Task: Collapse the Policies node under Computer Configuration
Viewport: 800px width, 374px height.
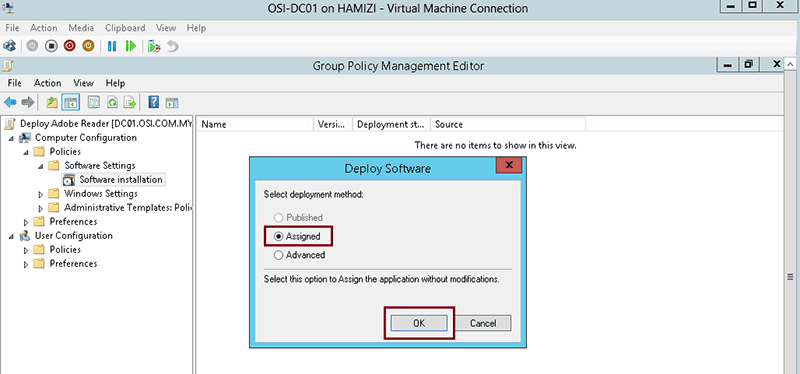Action: (26, 152)
